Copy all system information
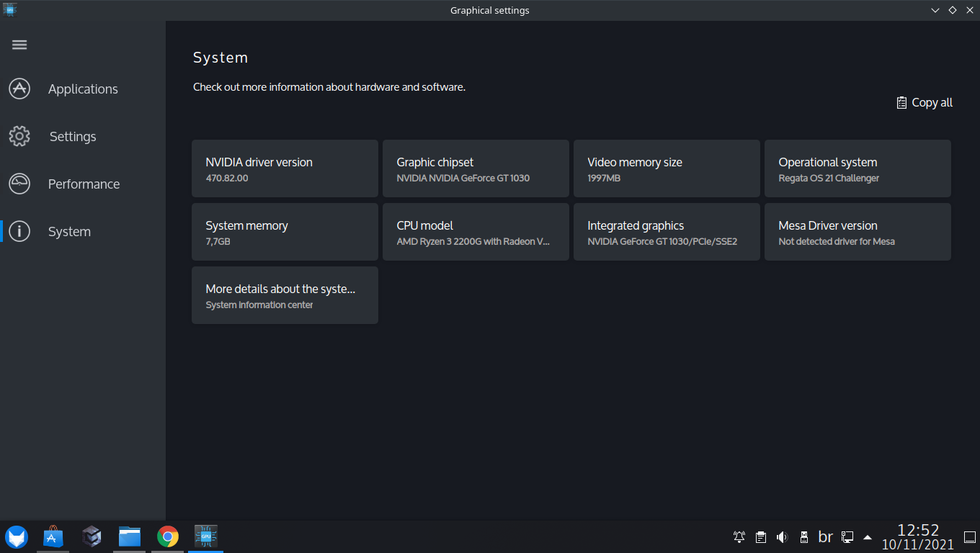The height and width of the screenshot is (553, 980). [925, 102]
